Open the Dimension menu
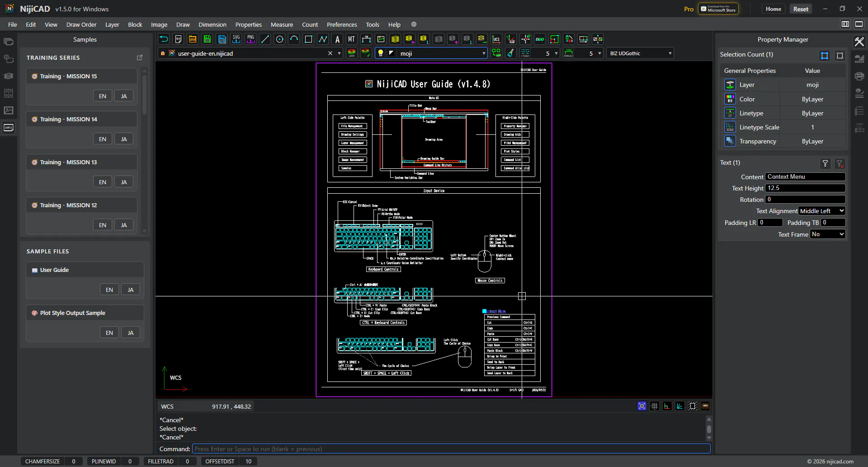The height and width of the screenshot is (467, 868). 212,24
